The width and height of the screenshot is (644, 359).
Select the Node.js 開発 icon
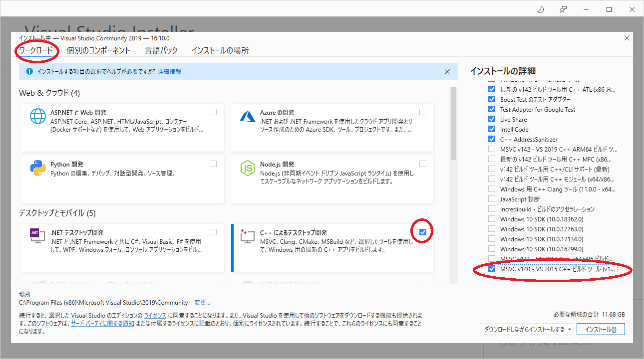point(248,169)
